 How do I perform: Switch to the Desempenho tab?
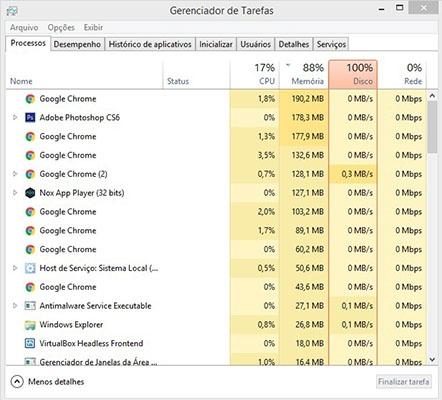tap(77, 44)
